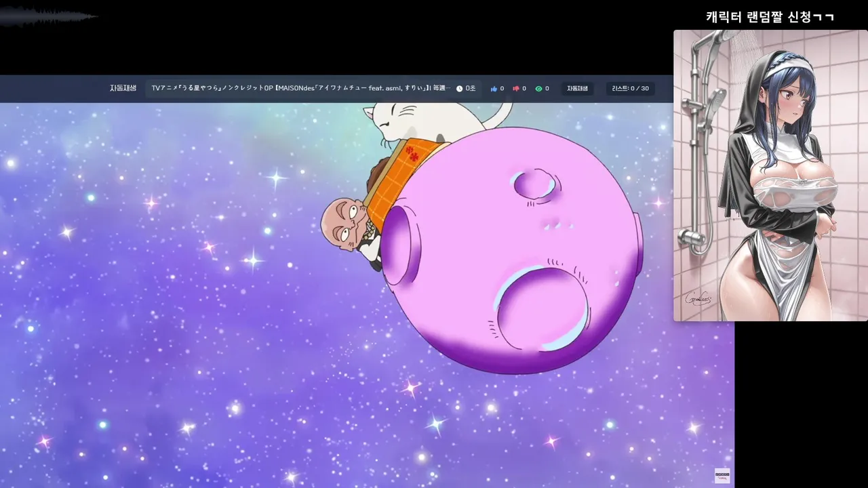Screen dimensions: 868x488
Task: Click the blue thumbs-up like icon
Action: [494, 89]
